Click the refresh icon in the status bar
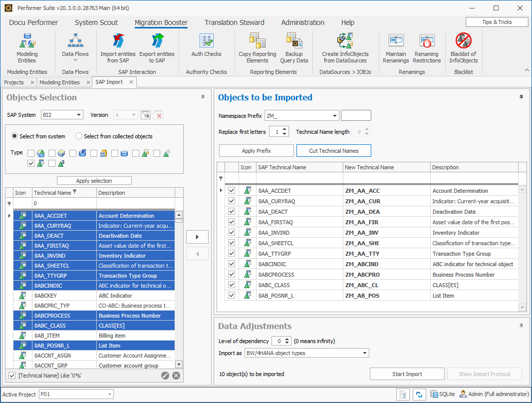 point(419,394)
